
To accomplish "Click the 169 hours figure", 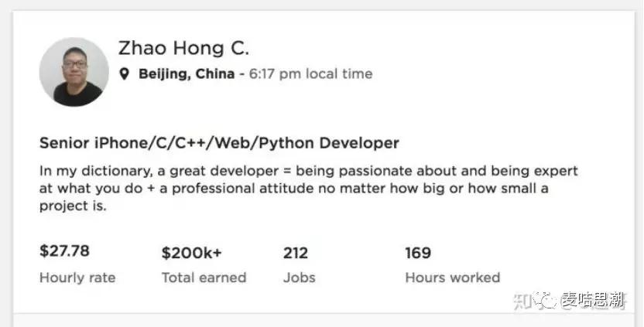I will pyautogui.click(x=418, y=253).
